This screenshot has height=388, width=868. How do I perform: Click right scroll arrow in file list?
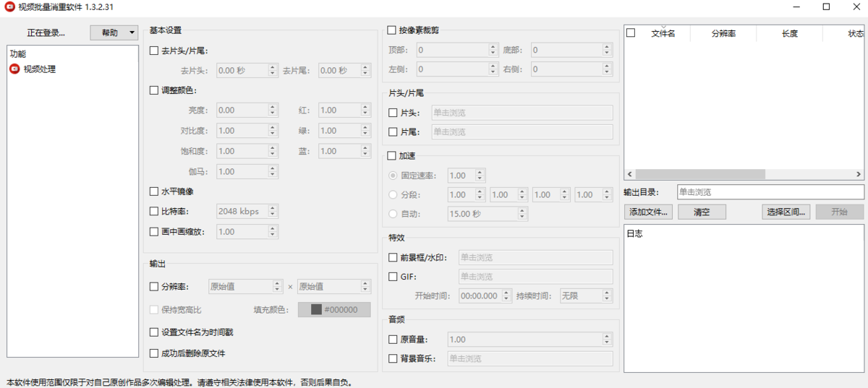tap(859, 174)
